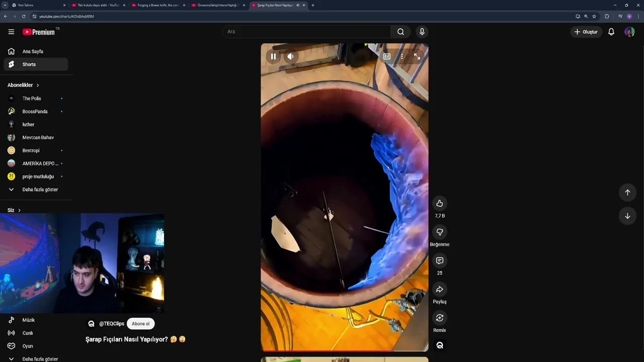Dislike the Short with Beğenme button
Image resolution: width=644 pixels, height=362 pixels.
click(x=440, y=232)
